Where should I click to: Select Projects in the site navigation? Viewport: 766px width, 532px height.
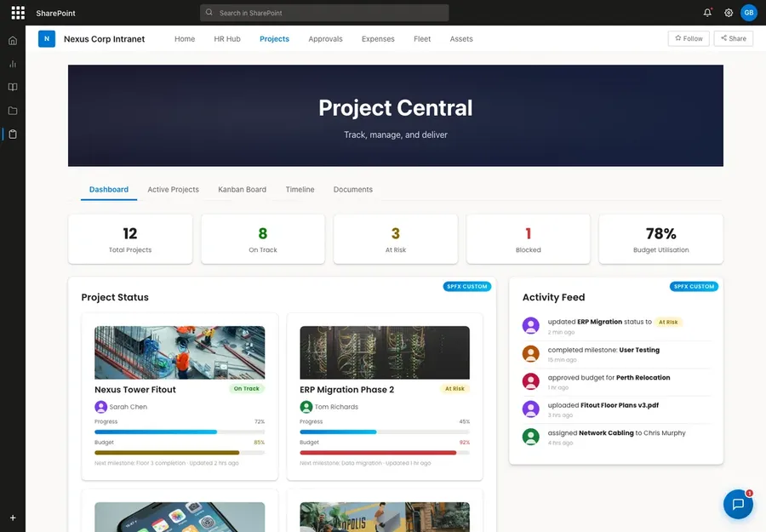click(275, 39)
